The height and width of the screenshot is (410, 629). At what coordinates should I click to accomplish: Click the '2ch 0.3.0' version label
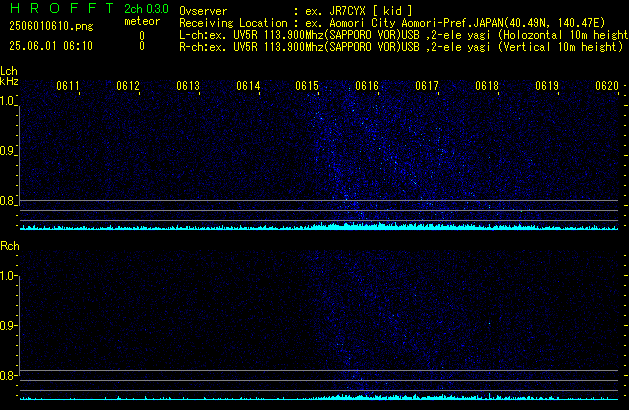coord(146,9)
